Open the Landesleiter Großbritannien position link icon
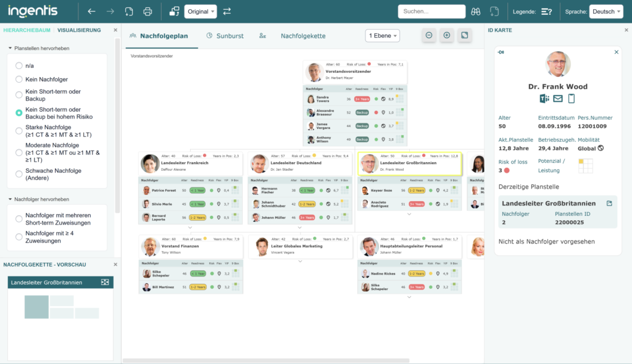The width and height of the screenshot is (632, 364). click(609, 204)
